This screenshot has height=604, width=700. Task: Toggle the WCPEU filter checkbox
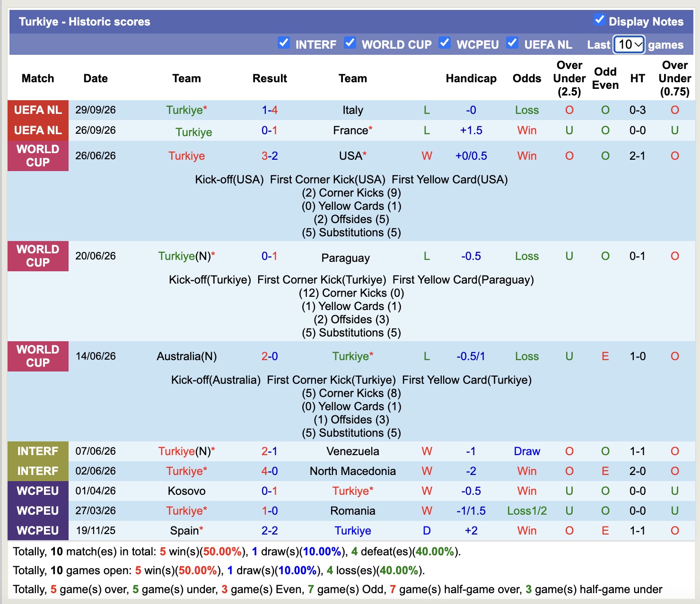coord(444,43)
